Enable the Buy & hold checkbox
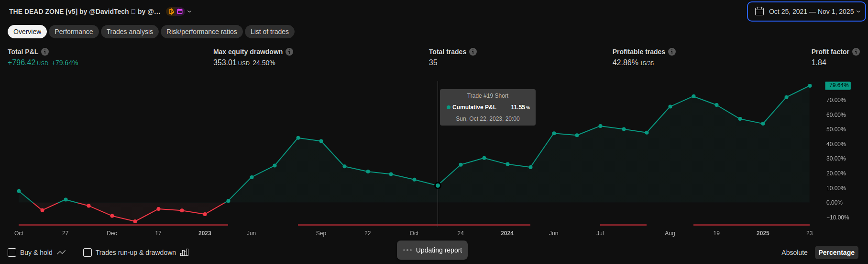Image resolution: width=868 pixels, height=264 pixels. 12,253
